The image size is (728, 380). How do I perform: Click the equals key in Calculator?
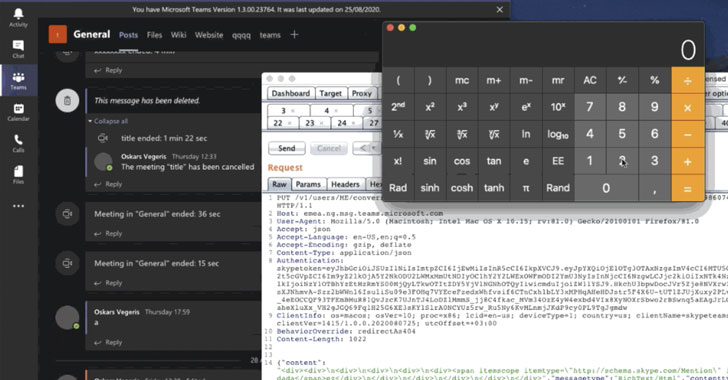pyautogui.click(x=688, y=188)
